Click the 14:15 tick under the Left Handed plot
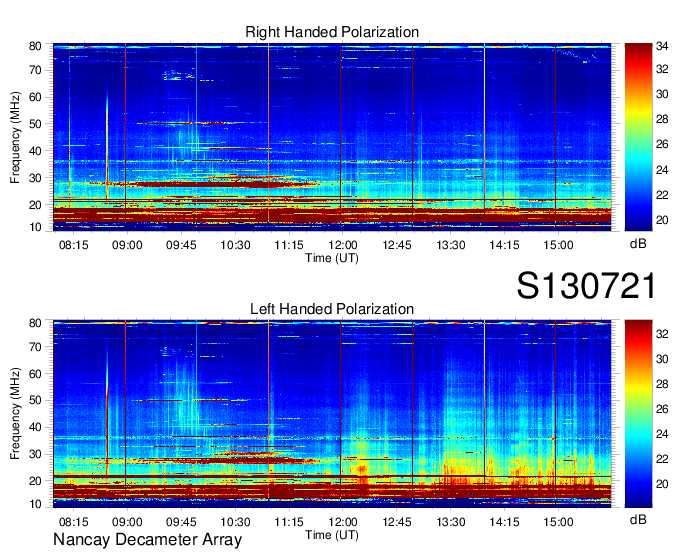The image size is (680, 552). tap(504, 522)
